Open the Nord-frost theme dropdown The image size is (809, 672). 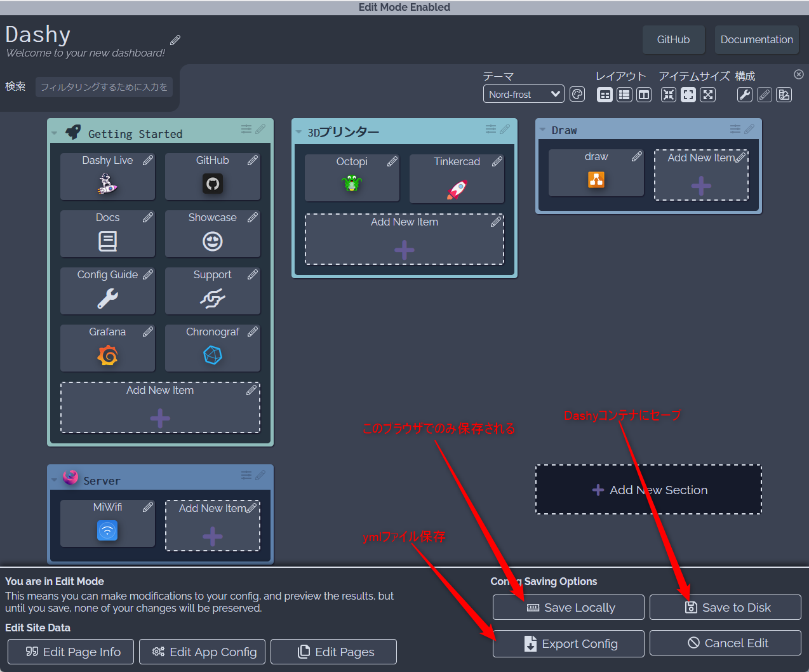click(x=523, y=94)
